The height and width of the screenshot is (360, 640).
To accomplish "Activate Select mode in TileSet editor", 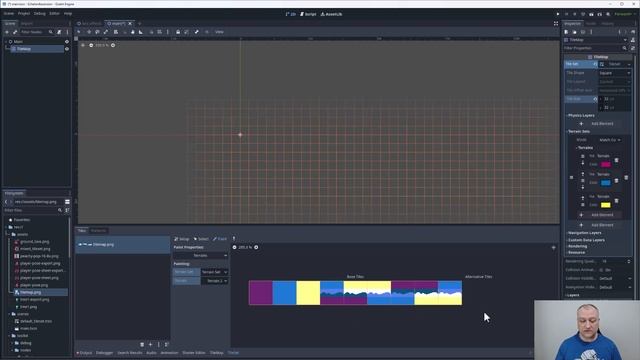I will [201, 239].
